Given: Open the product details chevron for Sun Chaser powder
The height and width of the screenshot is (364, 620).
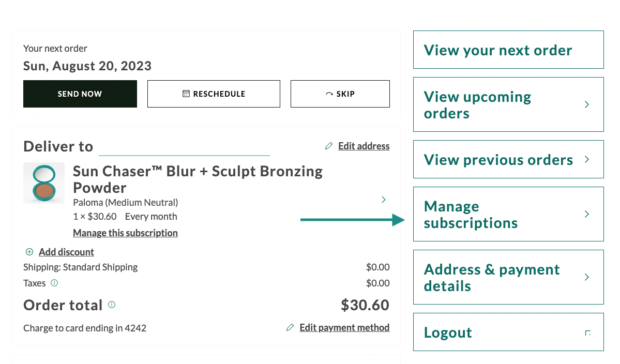Looking at the screenshot, I should coord(383,200).
